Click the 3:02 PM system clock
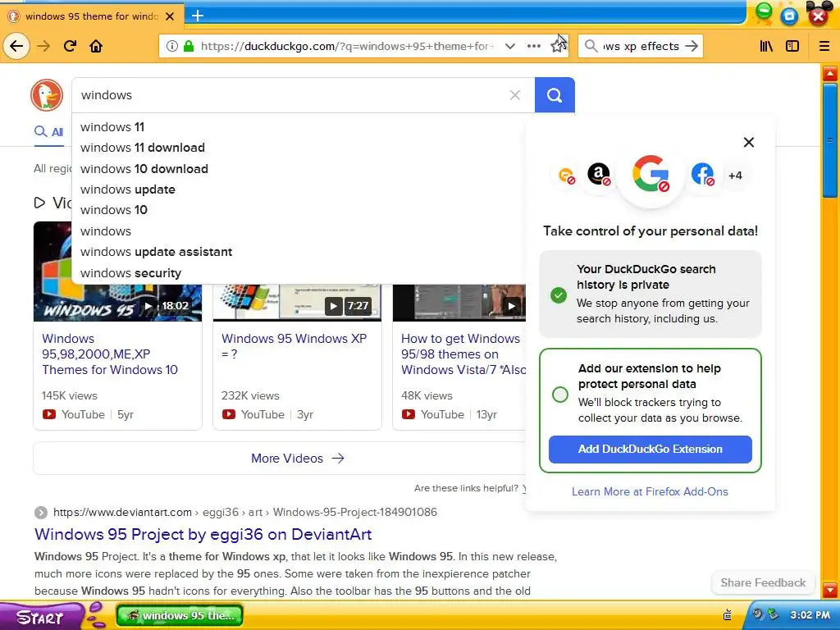This screenshot has height=630, width=840. (810, 615)
